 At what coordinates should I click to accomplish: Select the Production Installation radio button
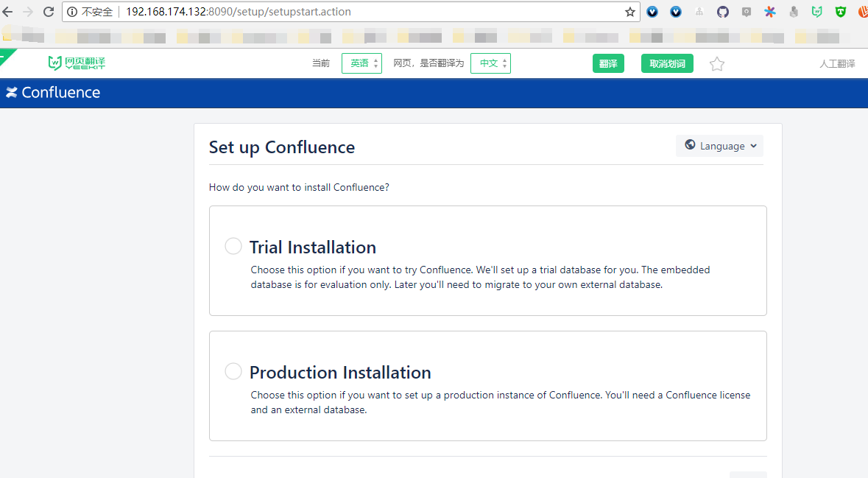pyautogui.click(x=233, y=371)
